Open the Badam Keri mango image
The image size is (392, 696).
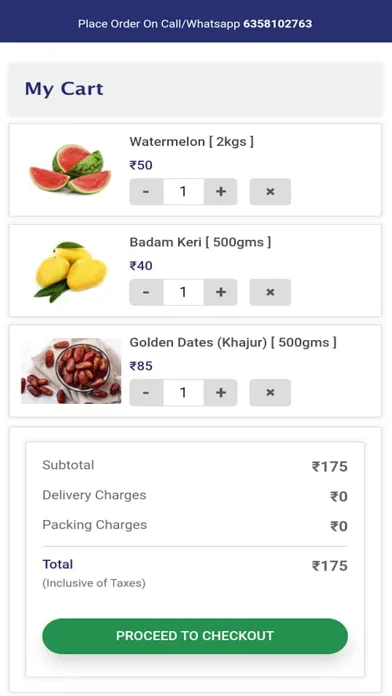pos(71,272)
